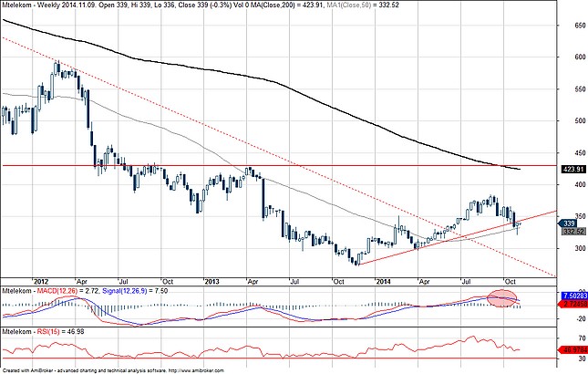This screenshot has width=588, height=374.
Task: Click the 7.50283 signal value label
Action: tap(573, 296)
